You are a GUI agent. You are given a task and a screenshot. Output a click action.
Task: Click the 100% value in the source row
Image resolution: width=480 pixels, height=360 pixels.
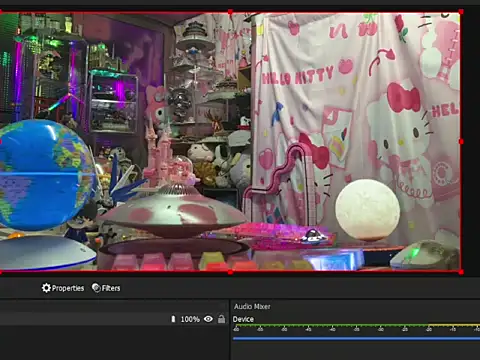190,319
